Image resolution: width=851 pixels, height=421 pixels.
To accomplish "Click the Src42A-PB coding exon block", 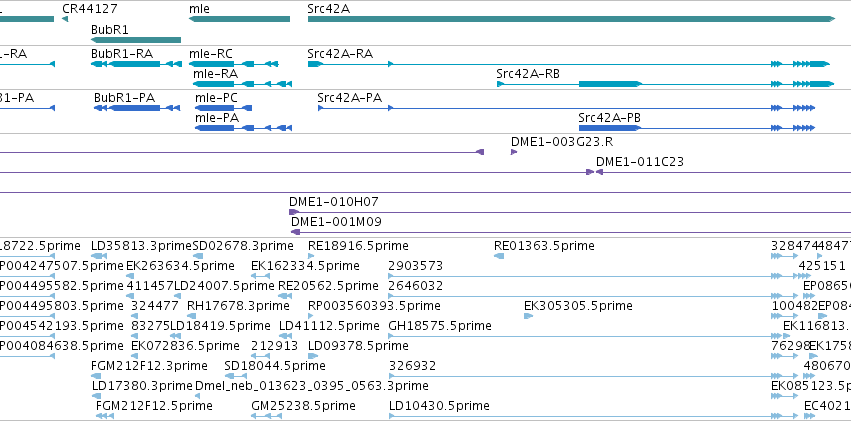I will (x=610, y=127).
